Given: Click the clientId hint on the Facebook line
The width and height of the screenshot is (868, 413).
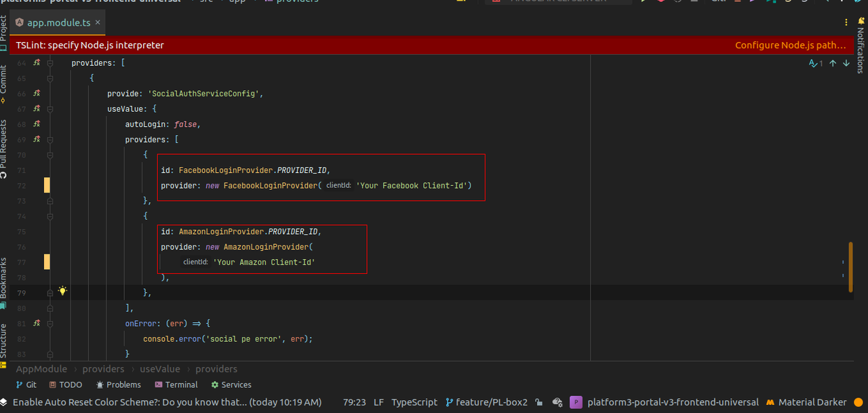Looking at the screenshot, I should [338, 185].
